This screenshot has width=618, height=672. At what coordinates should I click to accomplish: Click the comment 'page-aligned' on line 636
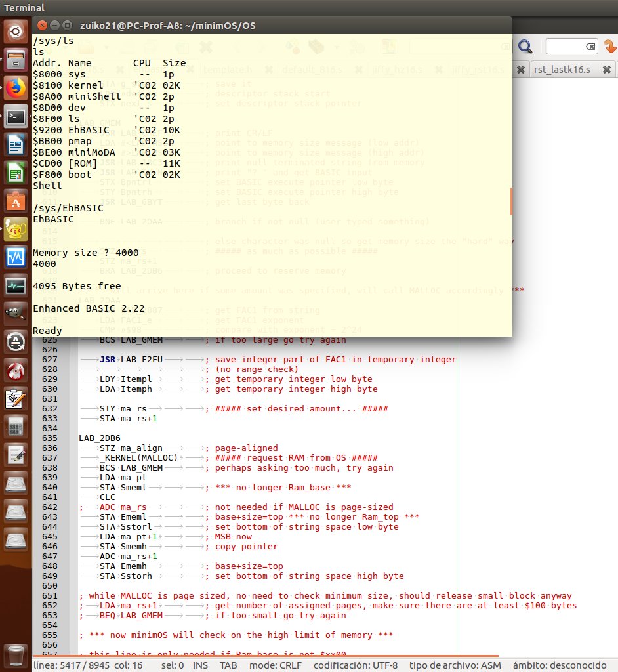click(247, 448)
